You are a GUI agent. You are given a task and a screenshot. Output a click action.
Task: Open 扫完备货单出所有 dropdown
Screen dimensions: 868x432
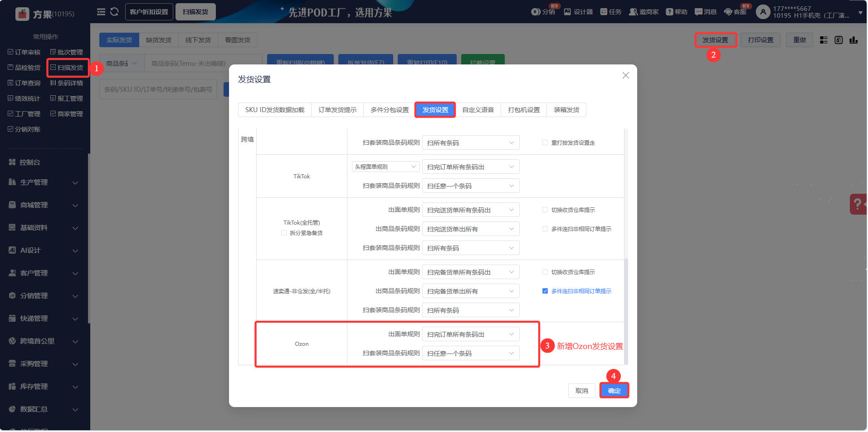(471, 291)
